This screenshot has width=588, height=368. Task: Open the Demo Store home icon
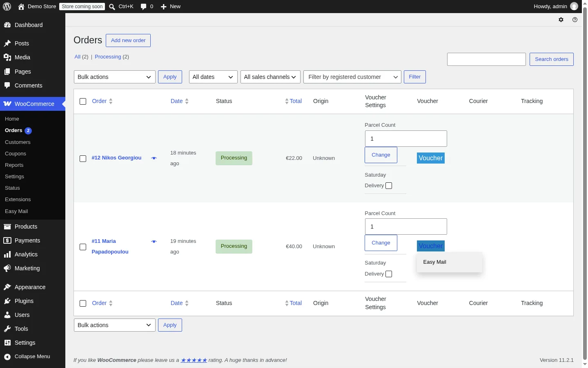click(21, 7)
